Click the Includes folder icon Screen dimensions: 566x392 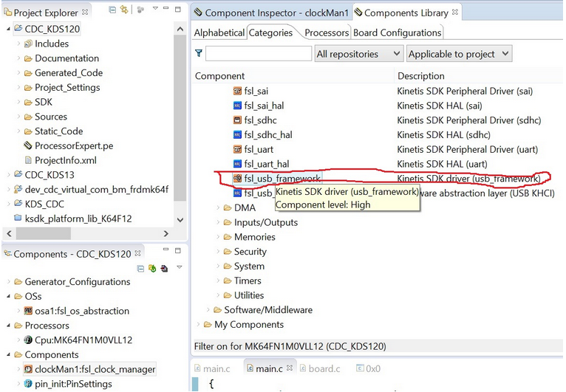[x=28, y=44]
